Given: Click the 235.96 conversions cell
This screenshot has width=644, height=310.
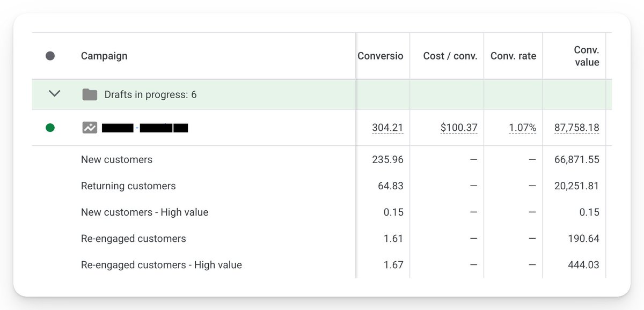Looking at the screenshot, I should click(x=387, y=159).
